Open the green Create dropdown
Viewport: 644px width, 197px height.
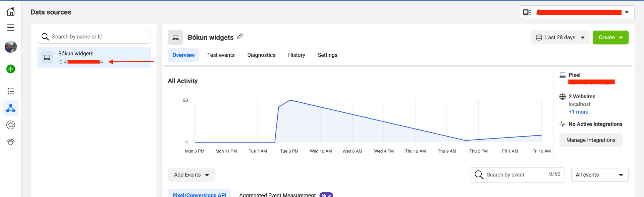pyautogui.click(x=610, y=38)
